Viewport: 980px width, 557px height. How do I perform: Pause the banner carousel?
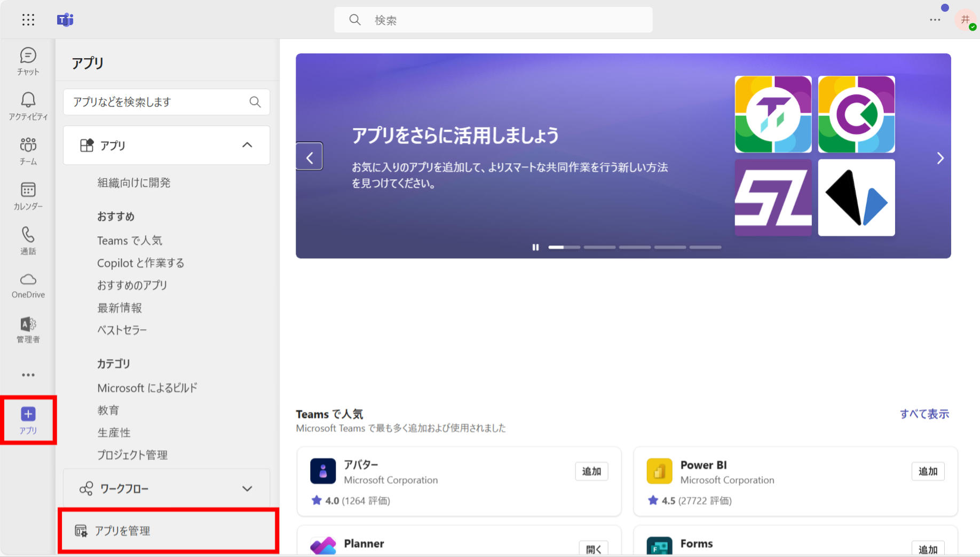click(x=535, y=247)
